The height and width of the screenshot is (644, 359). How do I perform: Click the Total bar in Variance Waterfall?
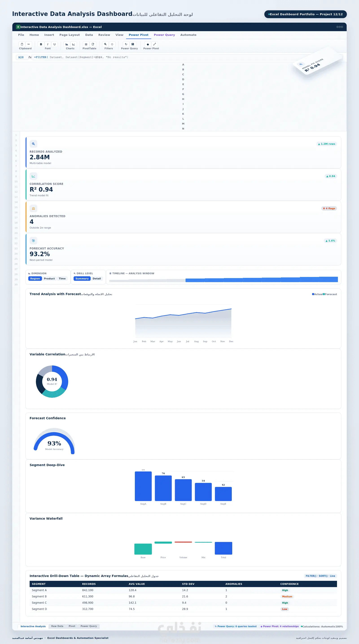point(223,548)
